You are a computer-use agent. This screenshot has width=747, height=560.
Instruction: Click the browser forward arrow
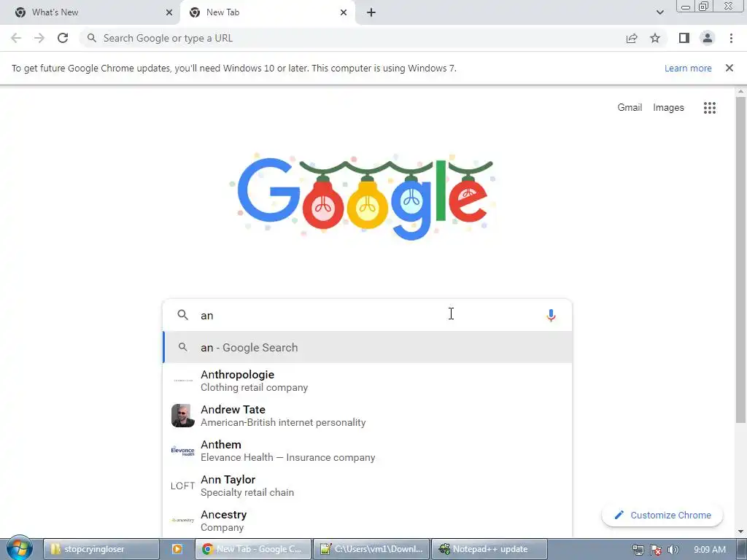tap(39, 38)
